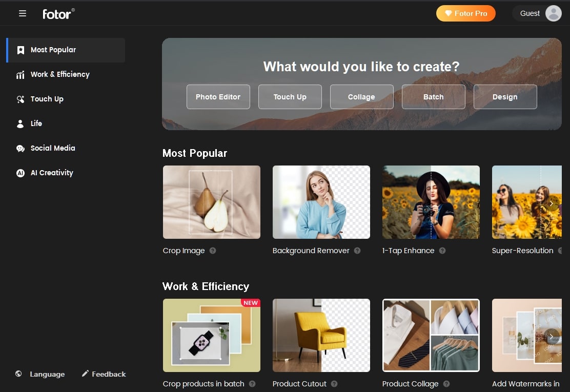570x392 pixels.
Task: Click the Touch Up sidebar icon
Action: [21, 99]
